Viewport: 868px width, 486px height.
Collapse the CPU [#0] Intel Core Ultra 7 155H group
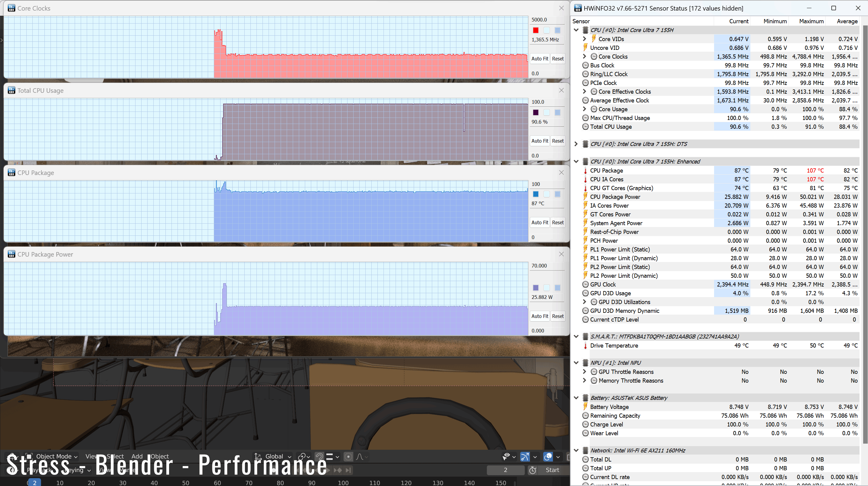pos(576,30)
